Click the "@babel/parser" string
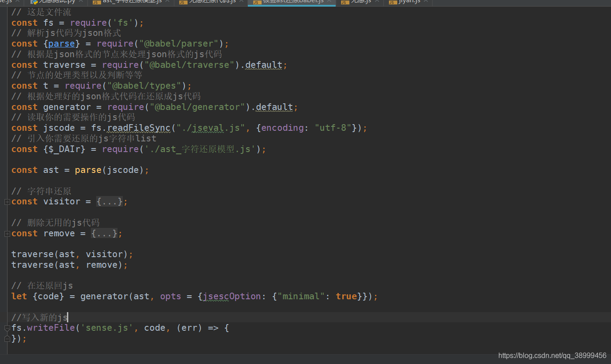 179,43
